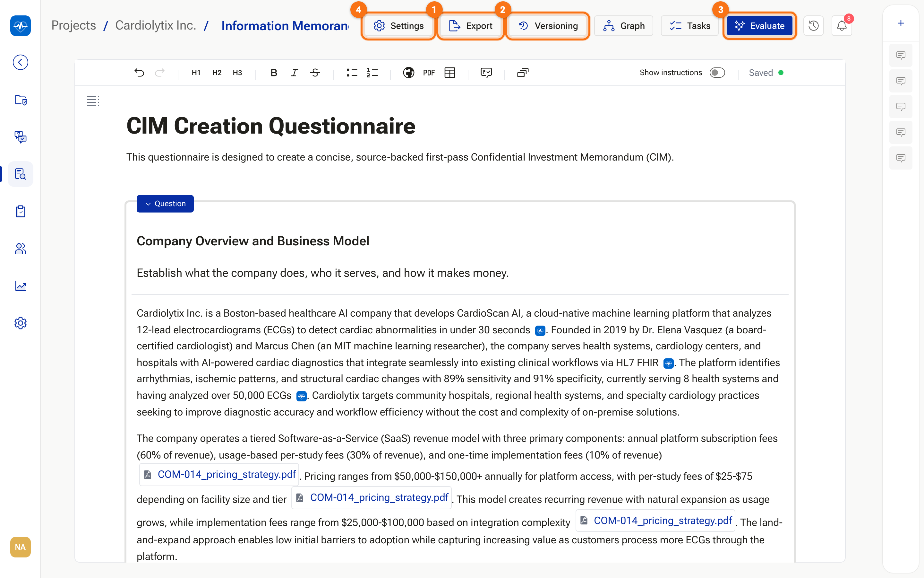Click the checklist comment toolbar icon
The image size is (924, 578).
pyautogui.click(x=486, y=73)
